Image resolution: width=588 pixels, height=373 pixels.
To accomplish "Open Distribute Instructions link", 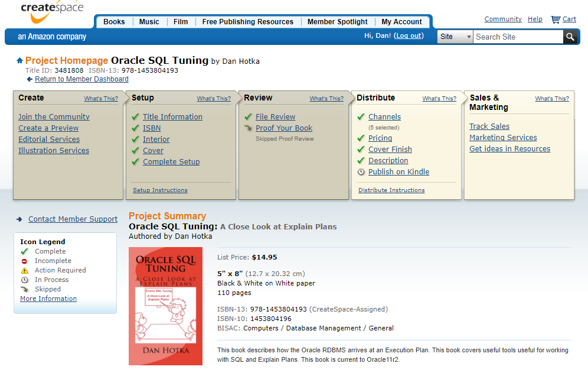I will (391, 190).
